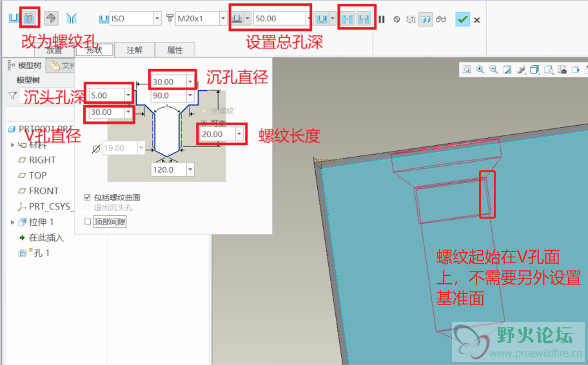Click the camera table icon in view toolbar
588x365 pixels.
tap(562, 70)
